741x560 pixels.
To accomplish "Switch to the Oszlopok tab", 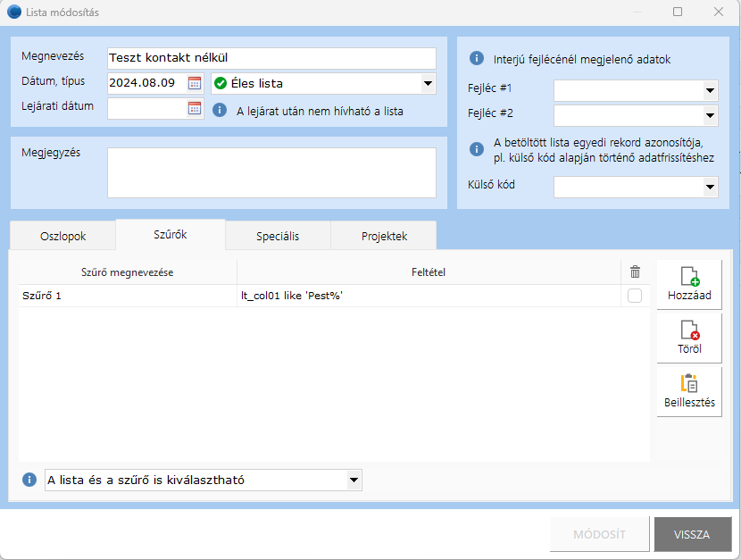I will pos(63,237).
